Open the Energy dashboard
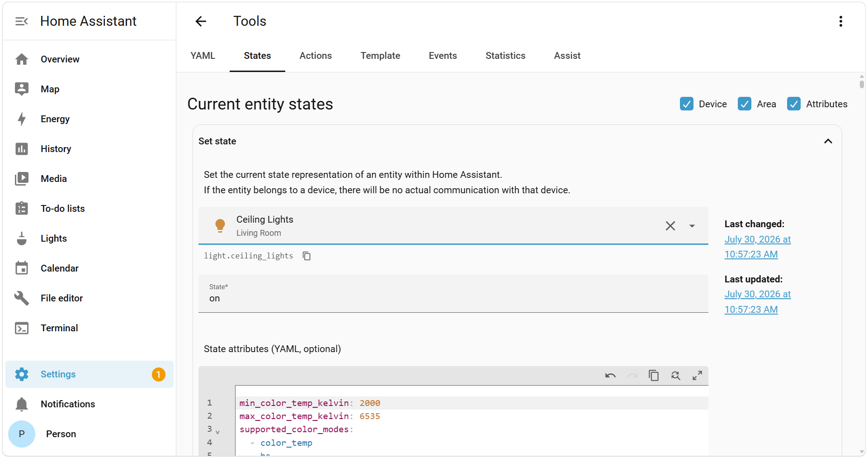This screenshot has height=458, width=868. tap(89, 119)
